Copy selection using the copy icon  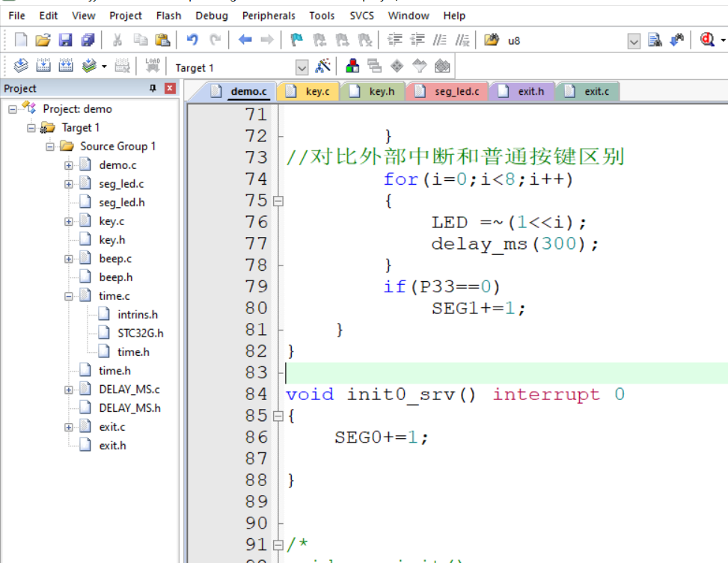(x=140, y=40)
